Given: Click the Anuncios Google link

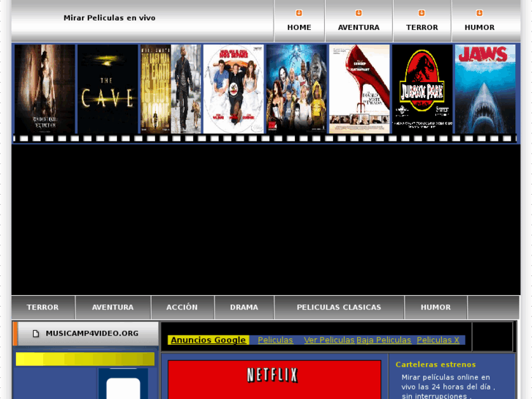Looking at the screenshot, I should pyautogui.click(x=209, y=340).
